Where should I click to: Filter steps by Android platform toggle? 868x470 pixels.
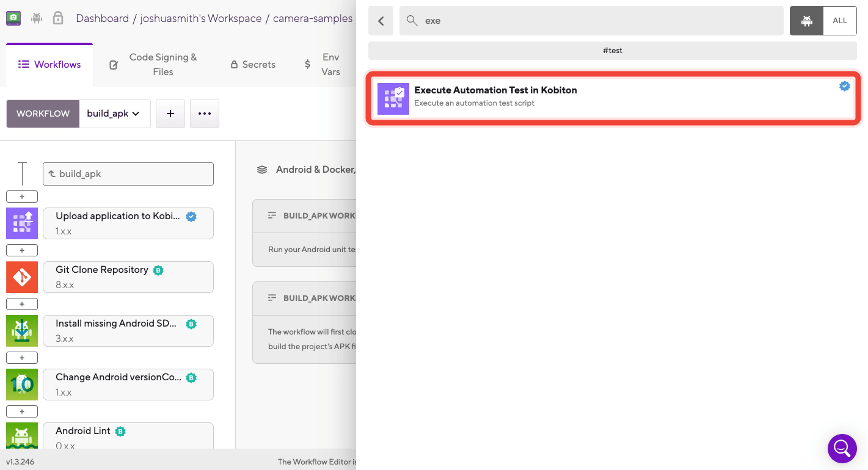click(807, 21)
